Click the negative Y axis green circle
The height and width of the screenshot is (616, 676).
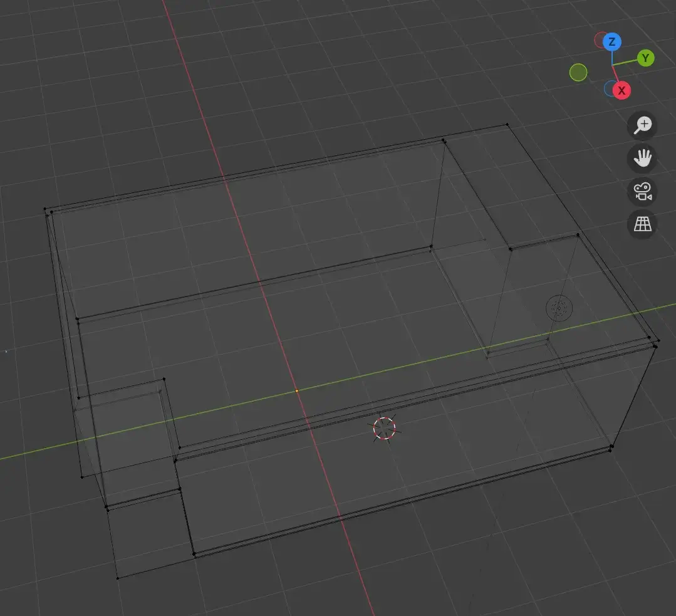(578, 73)
